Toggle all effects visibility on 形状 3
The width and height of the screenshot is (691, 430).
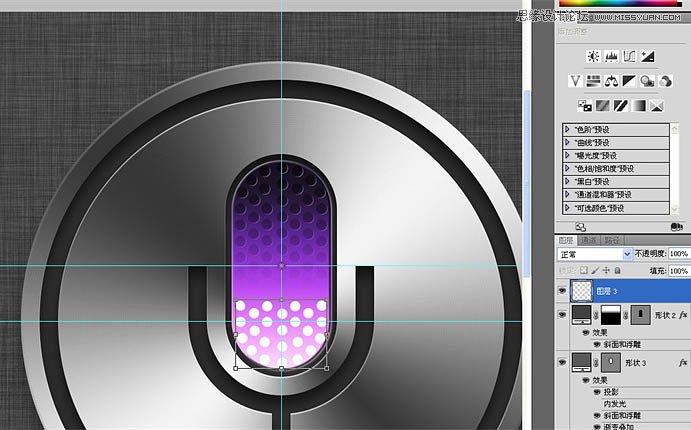(x=586, y=380)
